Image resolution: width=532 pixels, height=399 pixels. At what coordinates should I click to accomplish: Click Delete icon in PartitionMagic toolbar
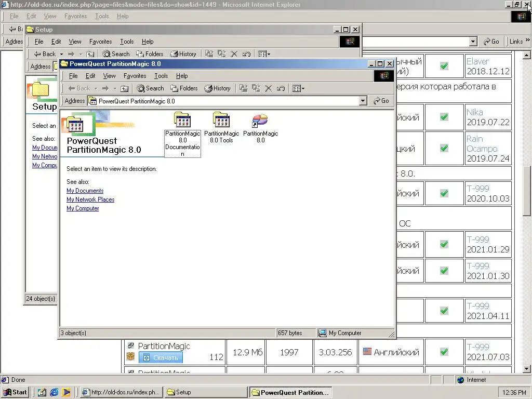(x=268, y=88)
